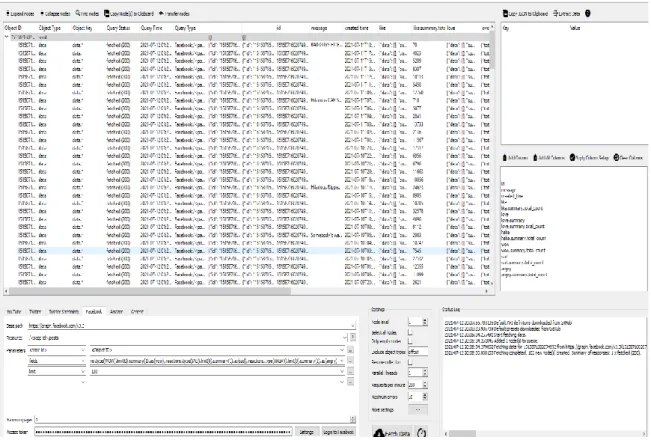The image size is (651, 440).
Task: Open the Base path dropdown
Action: 353,326
